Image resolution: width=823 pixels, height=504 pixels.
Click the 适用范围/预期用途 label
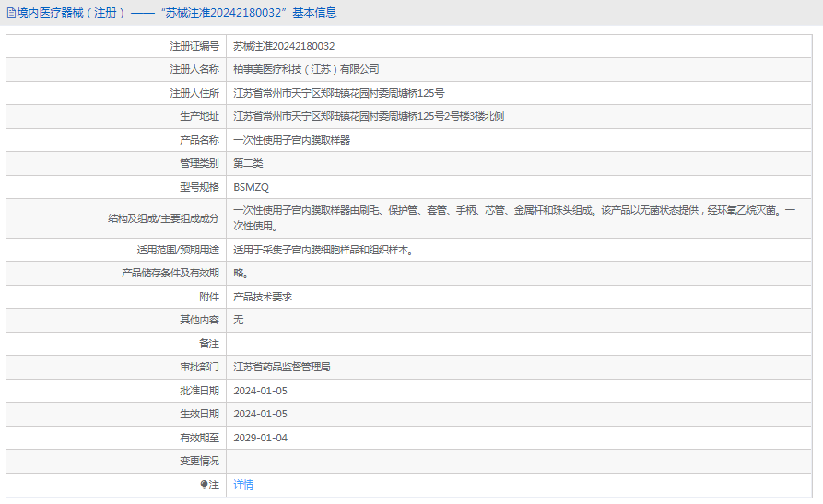pos(178,250)
